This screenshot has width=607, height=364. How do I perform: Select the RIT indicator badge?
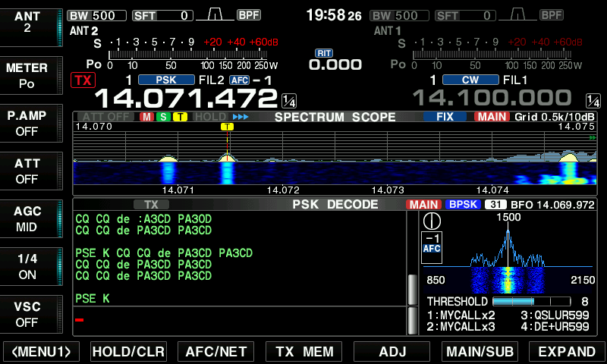point(326,53)
